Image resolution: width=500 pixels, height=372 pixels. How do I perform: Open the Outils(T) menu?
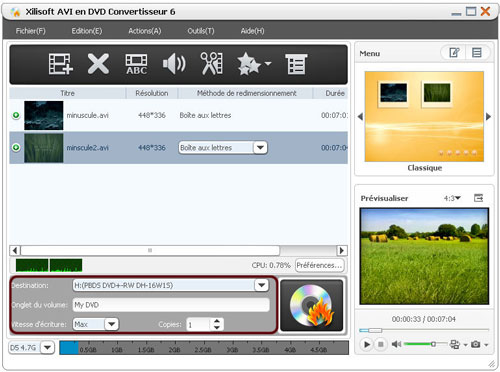tap(201, 31)
